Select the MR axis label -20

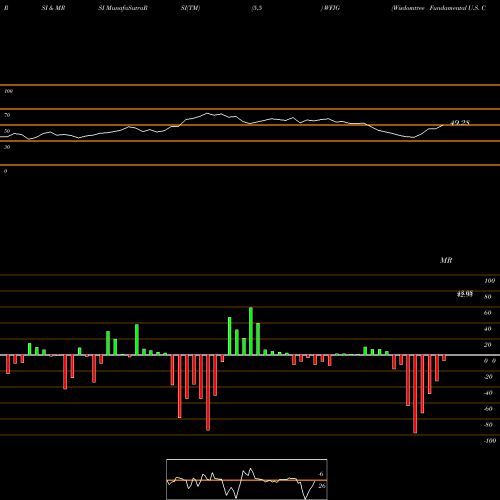coord(488,377)
